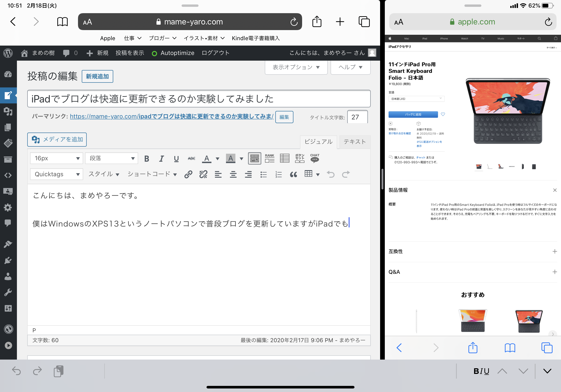Open the 段落 paragraph format dropdown
The width and height of the screenshot is (561, 392).
111,158
